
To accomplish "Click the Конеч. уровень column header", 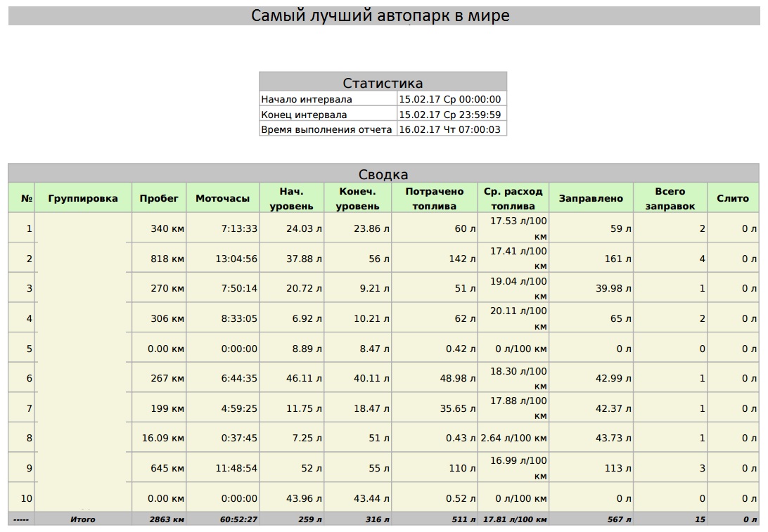I will point(357,198).
